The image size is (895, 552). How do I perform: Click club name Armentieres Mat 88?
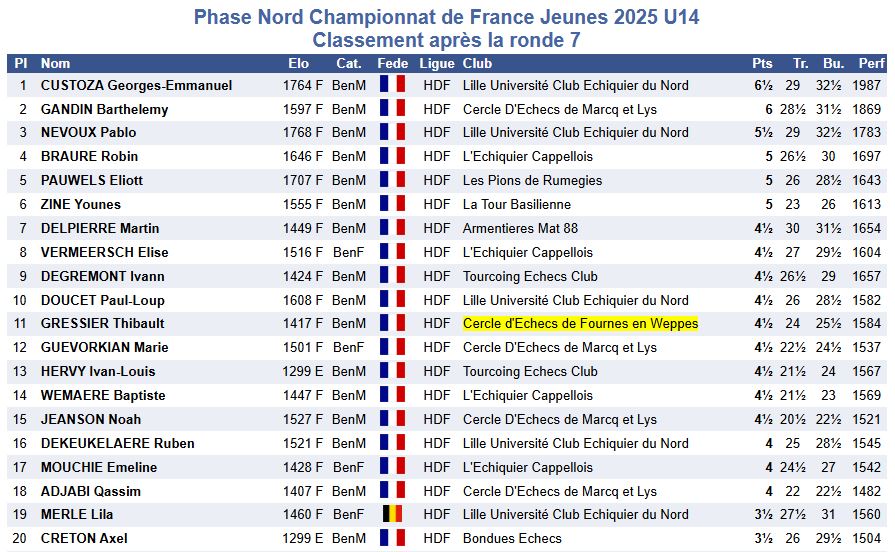pos(520,228)
